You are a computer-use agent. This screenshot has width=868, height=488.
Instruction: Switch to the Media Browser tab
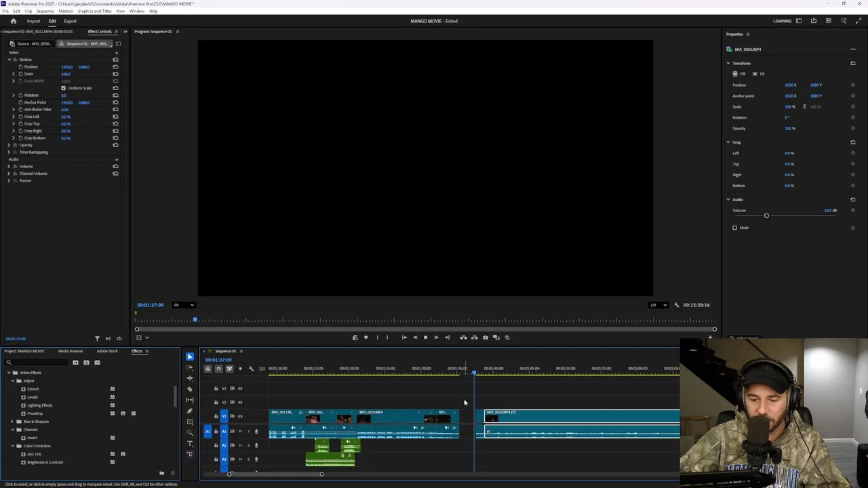click(x=71, y=351)
